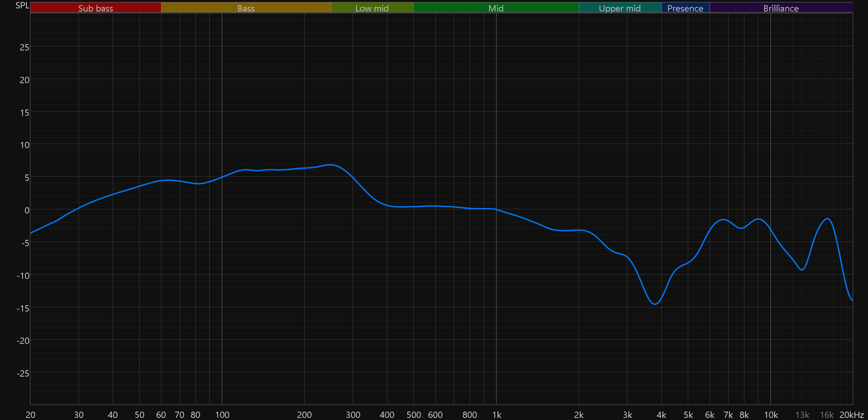Click the 800 Hz frequency label
The image size is (868, 420).
470,414
